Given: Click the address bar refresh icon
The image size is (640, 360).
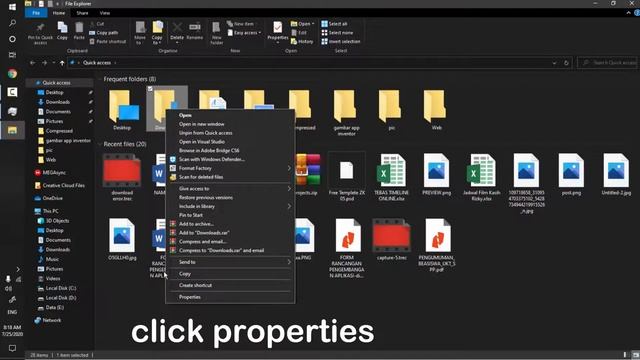Looking at the screenshot, I should tap(566, 63).
